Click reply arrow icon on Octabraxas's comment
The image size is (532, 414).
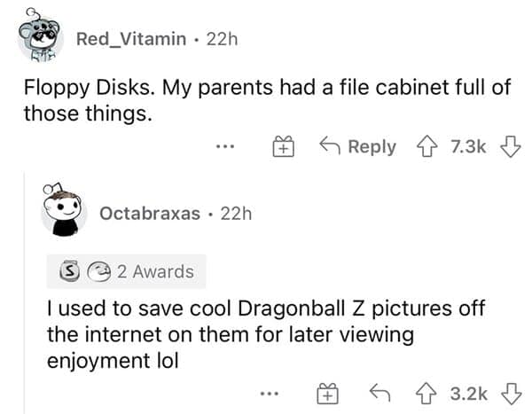pyautogui.click(x=378, y=389)
